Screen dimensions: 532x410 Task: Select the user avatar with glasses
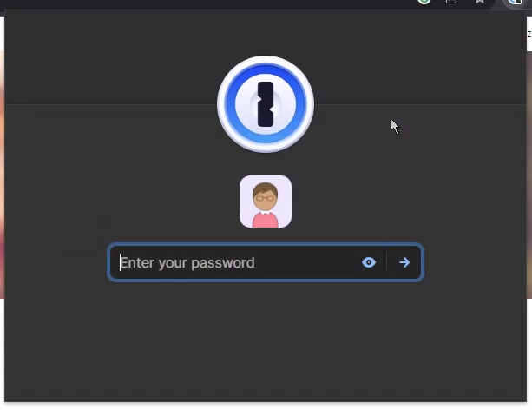266,202
